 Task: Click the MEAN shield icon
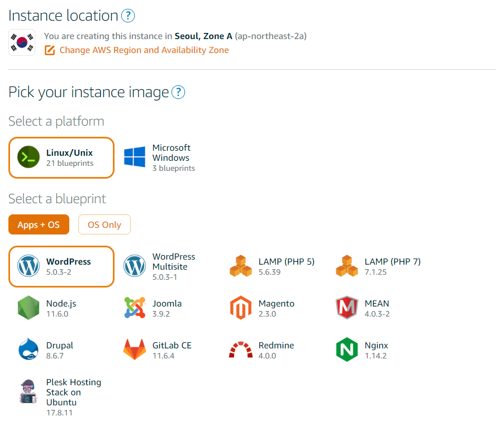347,308
